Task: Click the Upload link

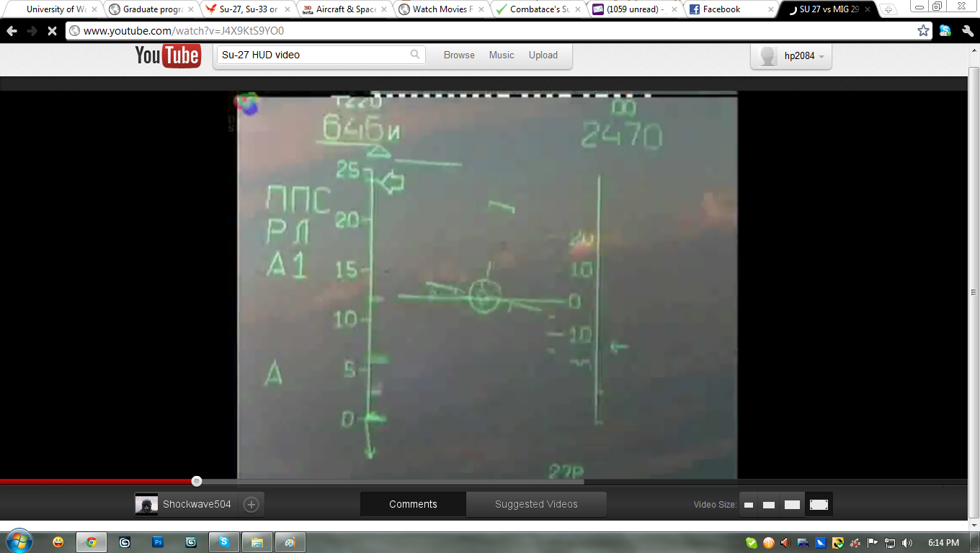Action: (x=543, y=55)
